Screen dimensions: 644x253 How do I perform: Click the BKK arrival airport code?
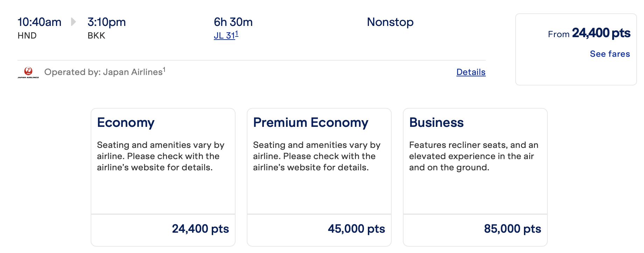point(96,35)
